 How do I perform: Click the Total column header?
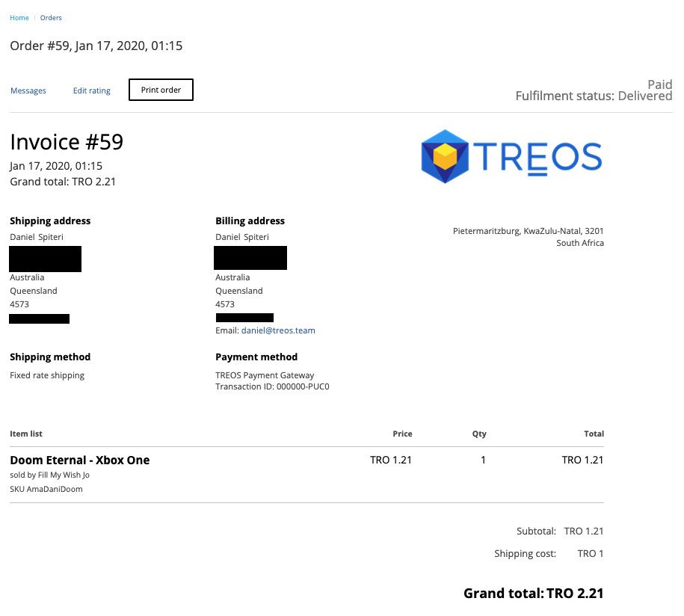[x=594, y=434]
